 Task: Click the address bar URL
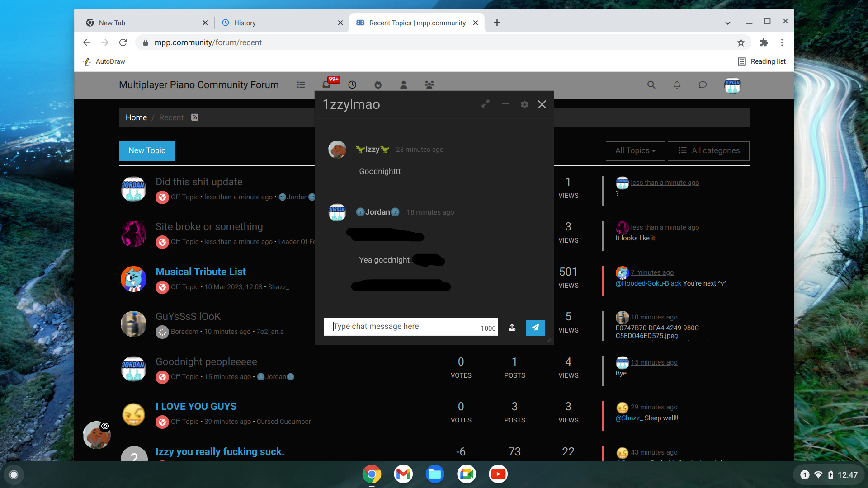pos(208,42)
